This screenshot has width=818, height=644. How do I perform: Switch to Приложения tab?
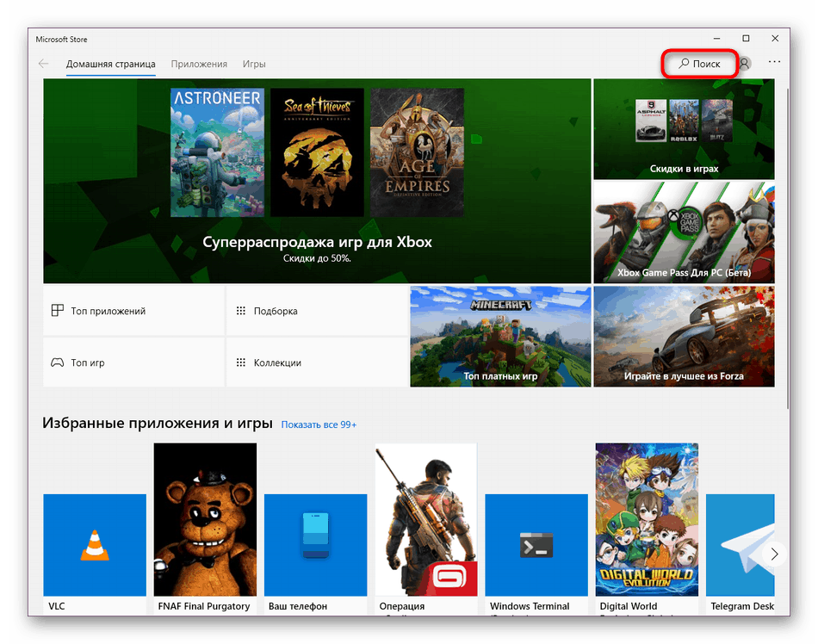click(x=199, y=64)
